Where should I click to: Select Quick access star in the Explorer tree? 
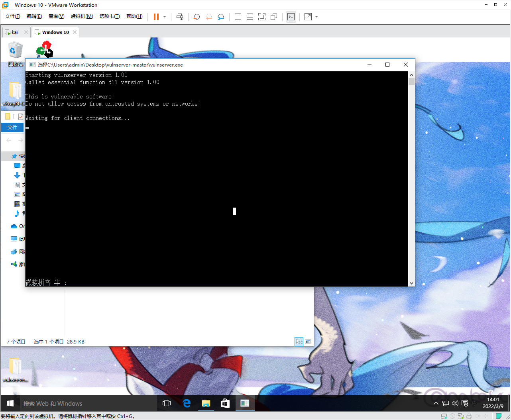[x=14, y=156]
